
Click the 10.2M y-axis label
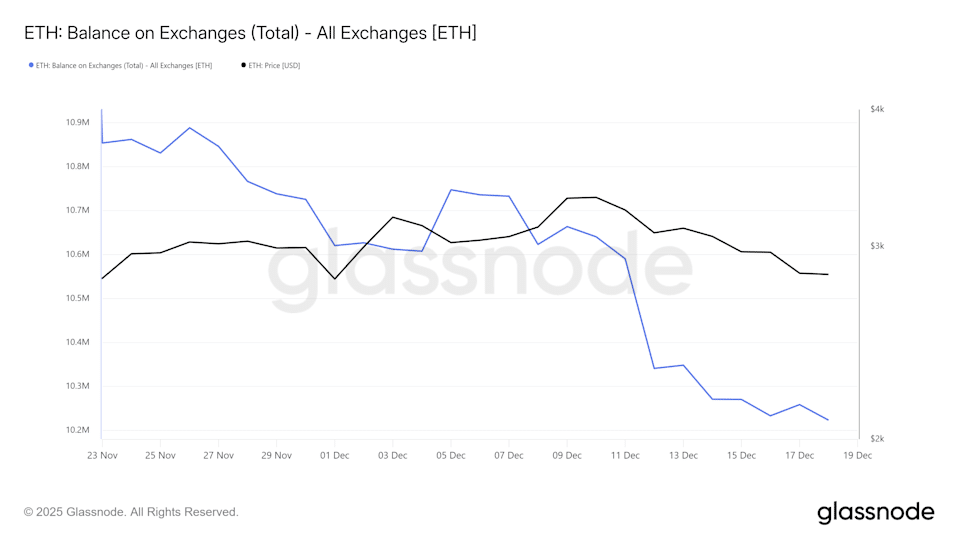[x=77, y=430]
